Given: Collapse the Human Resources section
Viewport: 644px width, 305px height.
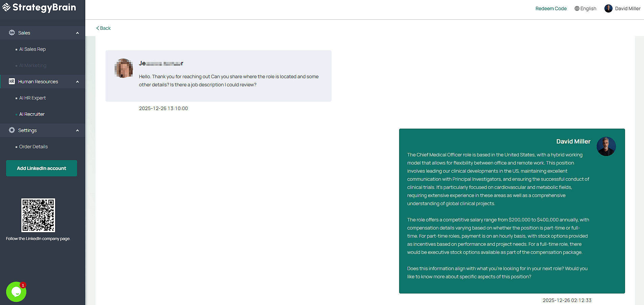Looking at the screenshot, I should coord(77,82).
